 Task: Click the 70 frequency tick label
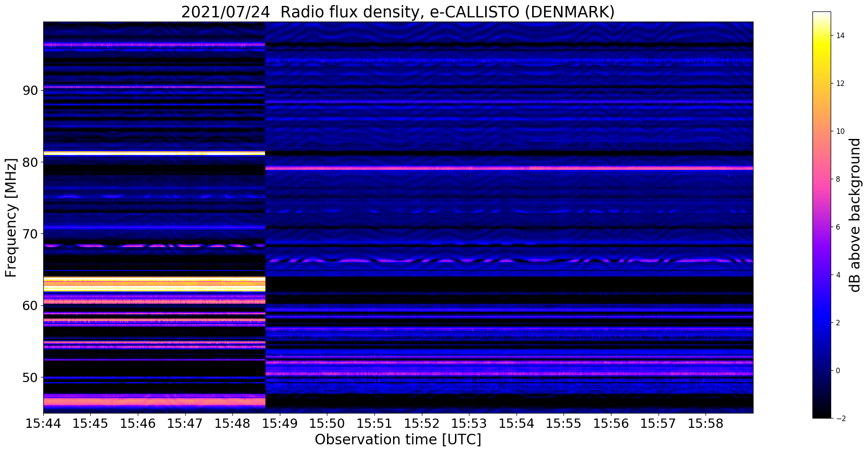[31, 234]
